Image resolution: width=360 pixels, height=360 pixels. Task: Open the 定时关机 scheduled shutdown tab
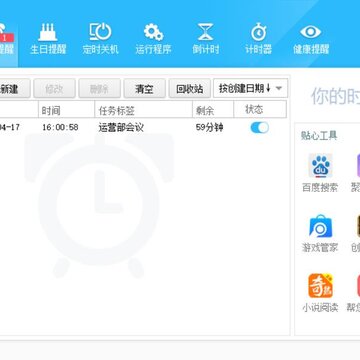(100, 39)
